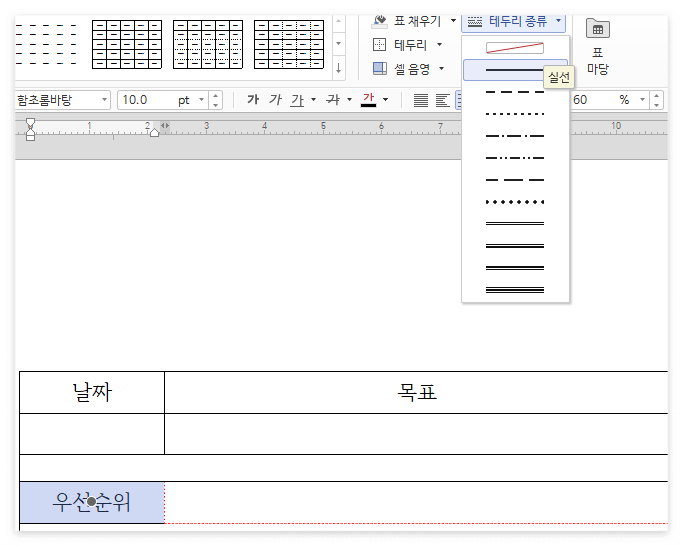Toggle strikethrough 가 formatting
683x546 pixels.
point(333,100)
